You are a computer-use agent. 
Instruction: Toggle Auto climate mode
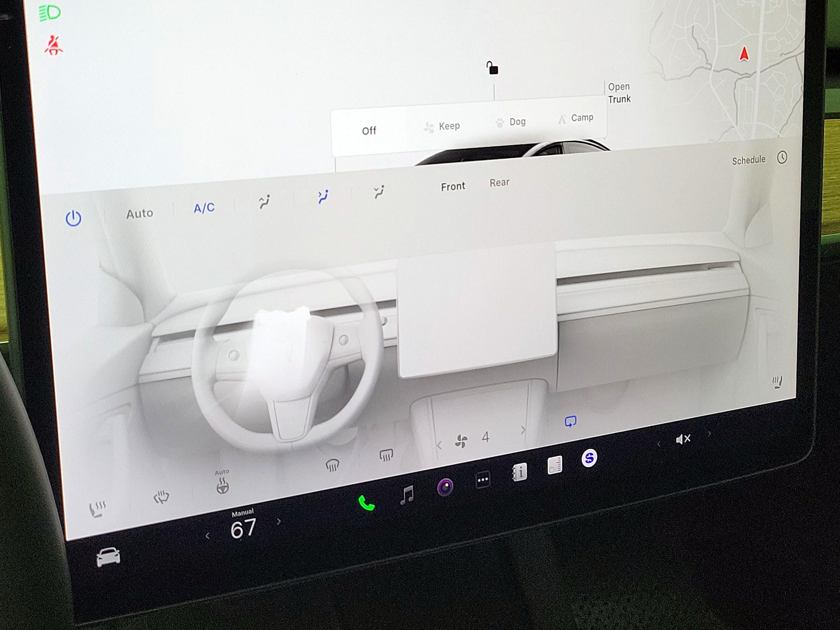click(140, 213)
